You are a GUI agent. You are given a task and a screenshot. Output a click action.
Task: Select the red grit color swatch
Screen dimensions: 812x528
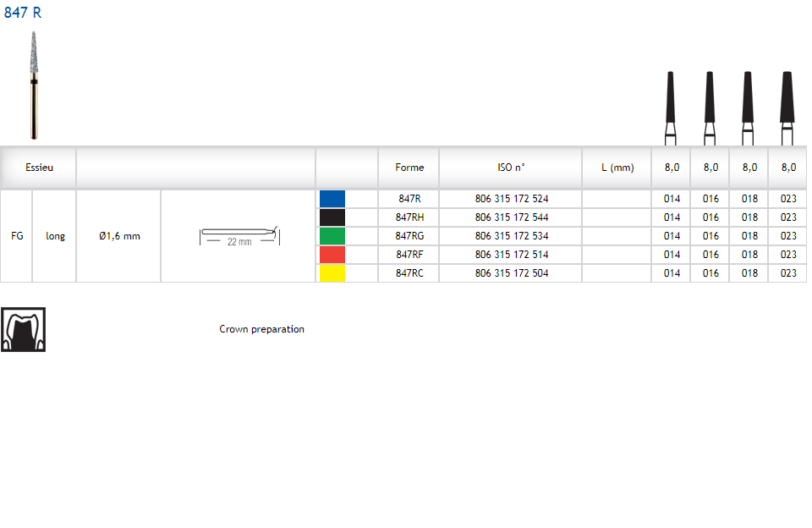[x=332, y=255]
